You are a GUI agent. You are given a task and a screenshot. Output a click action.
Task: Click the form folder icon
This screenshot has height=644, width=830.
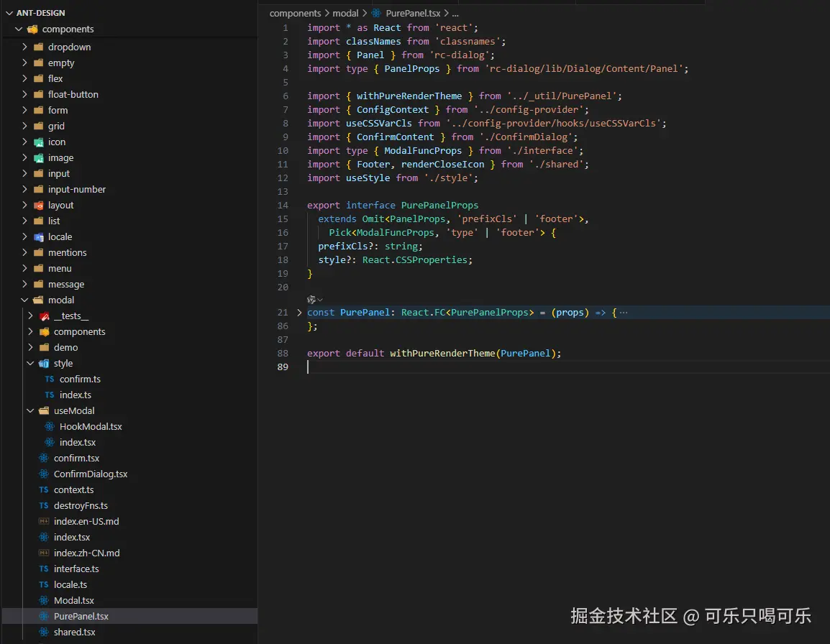point(39,110)
